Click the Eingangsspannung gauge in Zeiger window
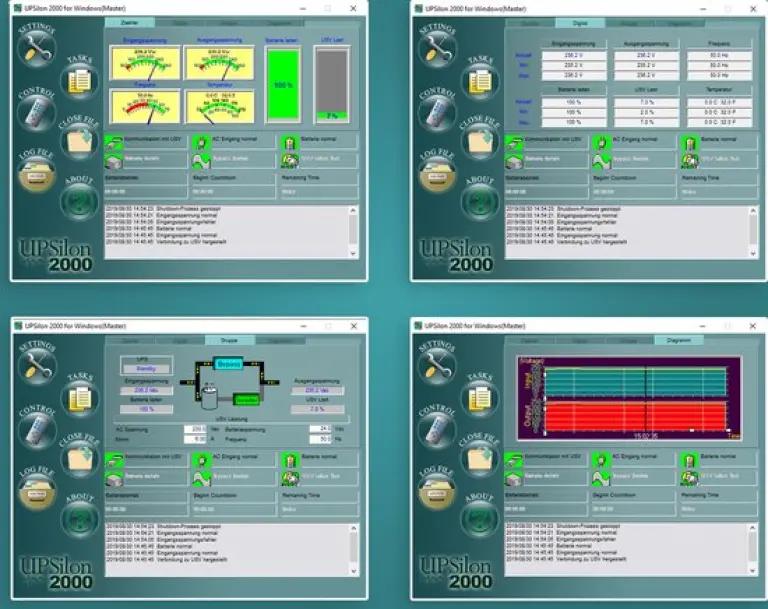Viewport: 768px width, 609px height. 145,63
